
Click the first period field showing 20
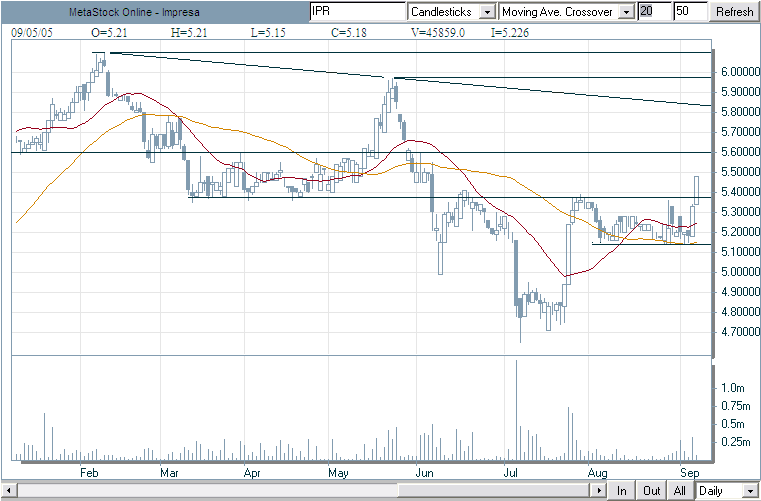point(654,12)
